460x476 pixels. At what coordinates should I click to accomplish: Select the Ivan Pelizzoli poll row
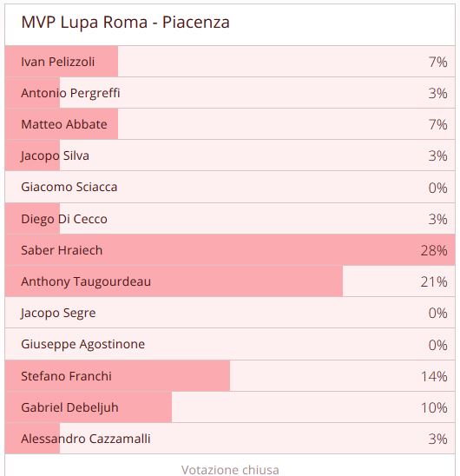(230, 62)
